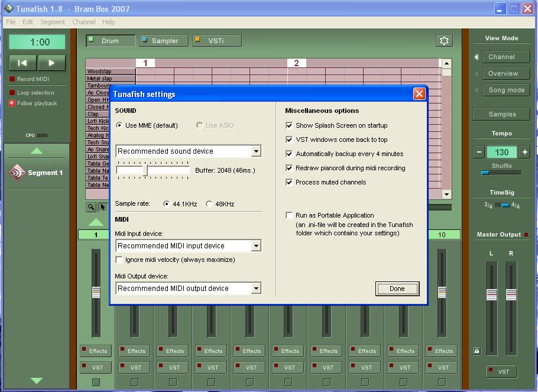The height and width of the screenshot is (392, 538).
Task: Switch to the Sampler tab
Action: 164,41
